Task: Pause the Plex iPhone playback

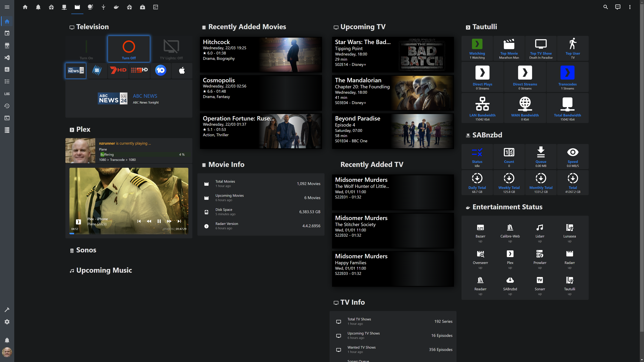Action: pos(159,221)
